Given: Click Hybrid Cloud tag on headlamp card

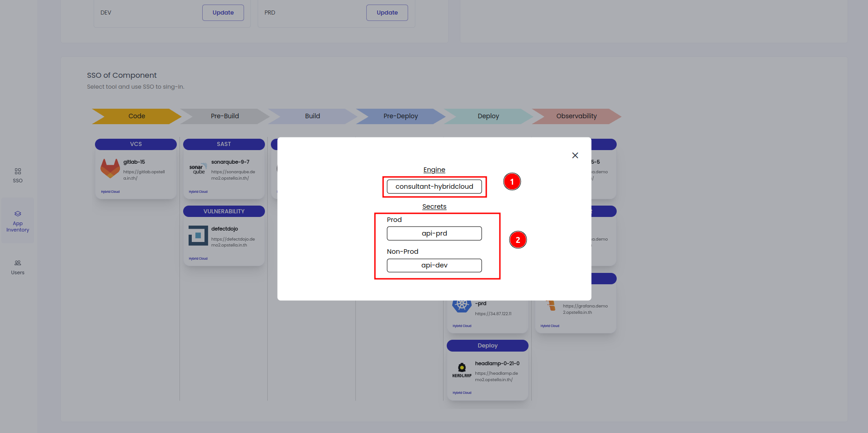Looking at the screenshot, I should [x=462, y=393].
